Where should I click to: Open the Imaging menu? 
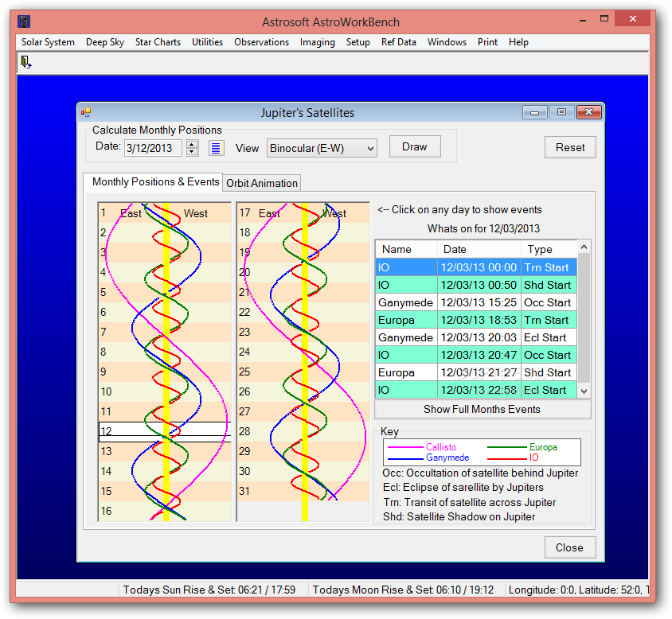coord(317,42)
